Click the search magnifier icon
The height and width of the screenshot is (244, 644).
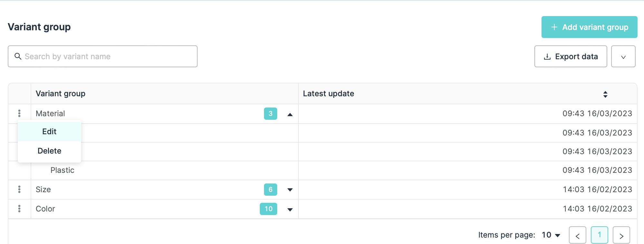pos(18,56)
